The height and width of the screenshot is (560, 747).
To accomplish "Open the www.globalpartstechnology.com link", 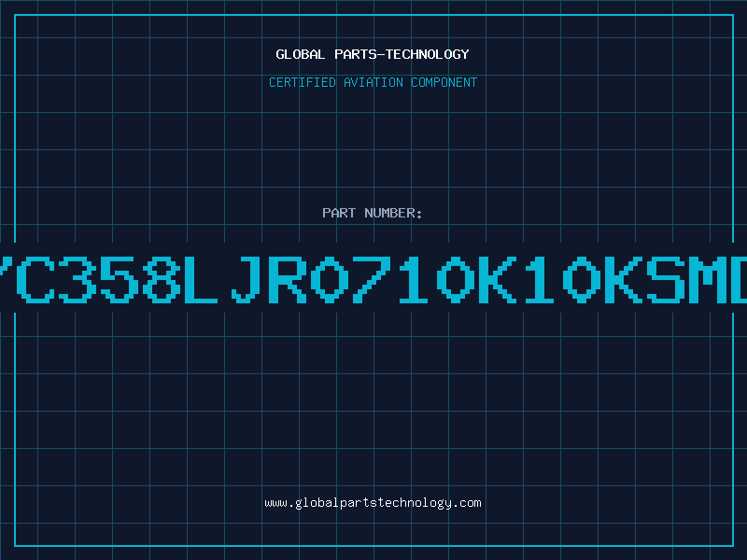I will click(x=373, y=503).
